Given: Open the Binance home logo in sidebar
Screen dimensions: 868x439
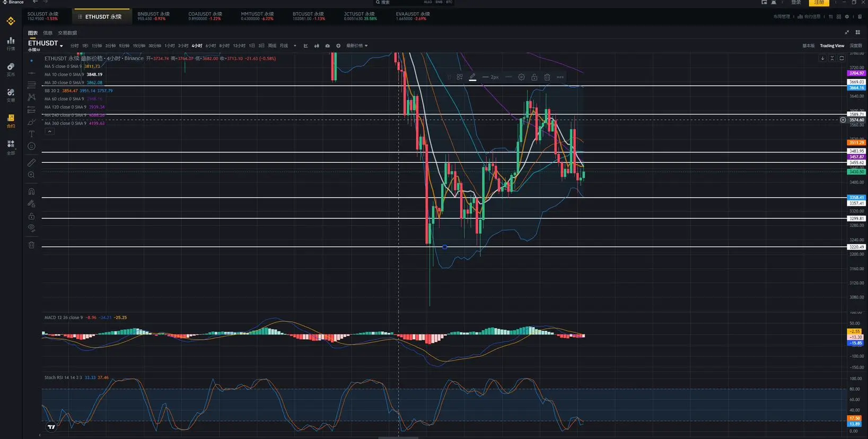Looking at the screenshot, I should coord(11,21).
